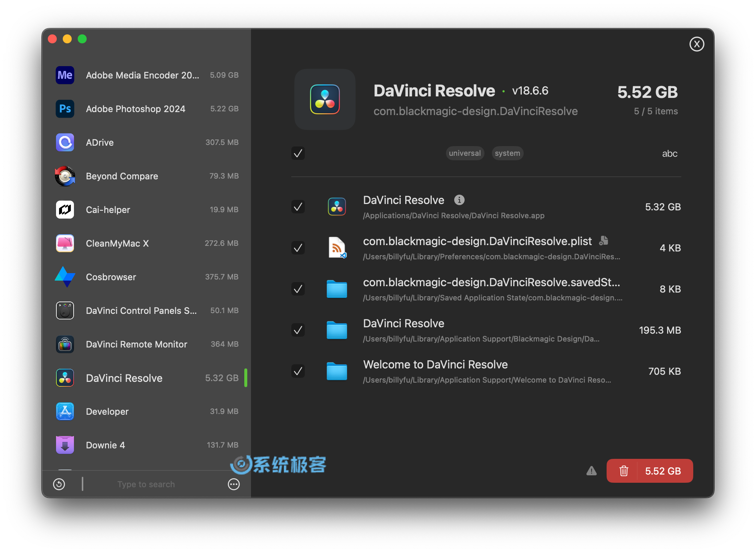Click the CleanMyMac X app icon
Image resolution: width=756 pixels, height=553 pixels.
point(65,243)
